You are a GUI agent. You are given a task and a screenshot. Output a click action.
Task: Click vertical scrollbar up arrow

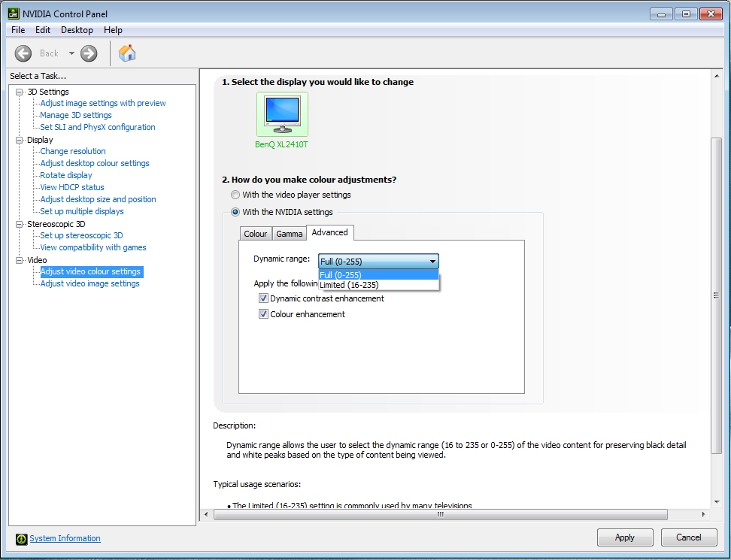click(717, 75)
